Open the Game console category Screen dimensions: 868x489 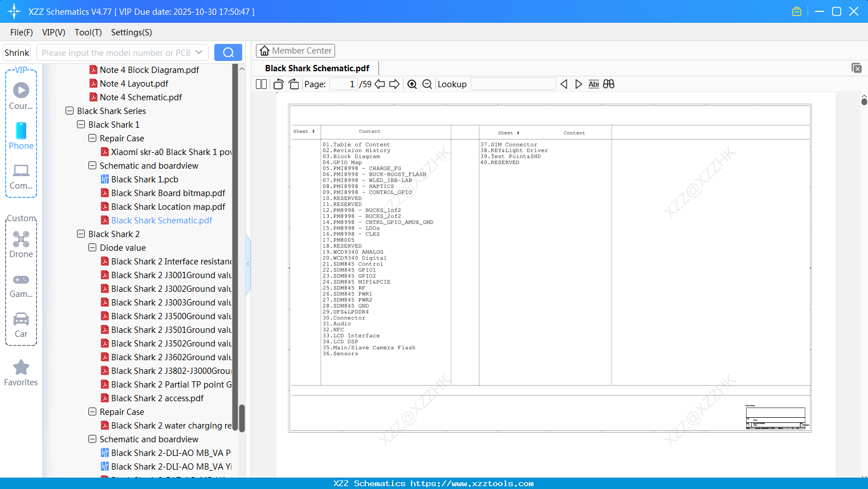(x=21, y=286)
